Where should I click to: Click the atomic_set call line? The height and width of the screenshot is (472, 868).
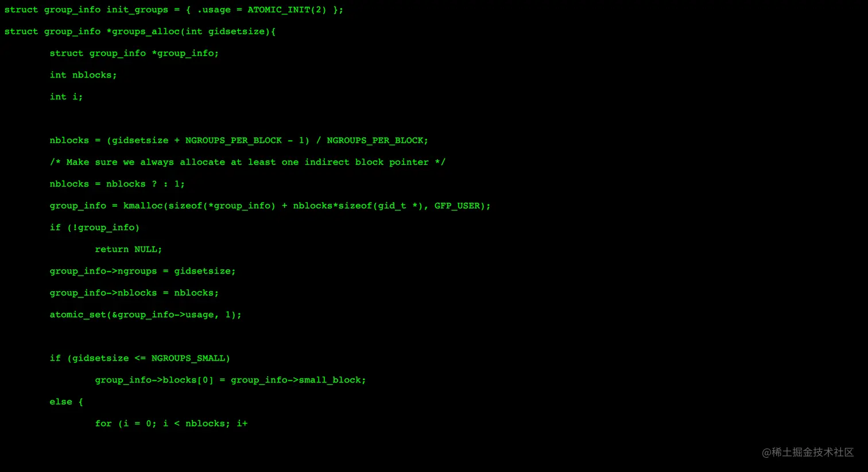point(146,315)
